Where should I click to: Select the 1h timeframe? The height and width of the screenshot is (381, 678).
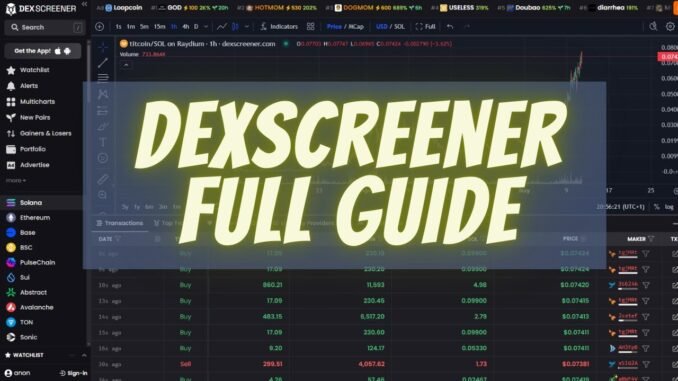click(x=173, y=27)
